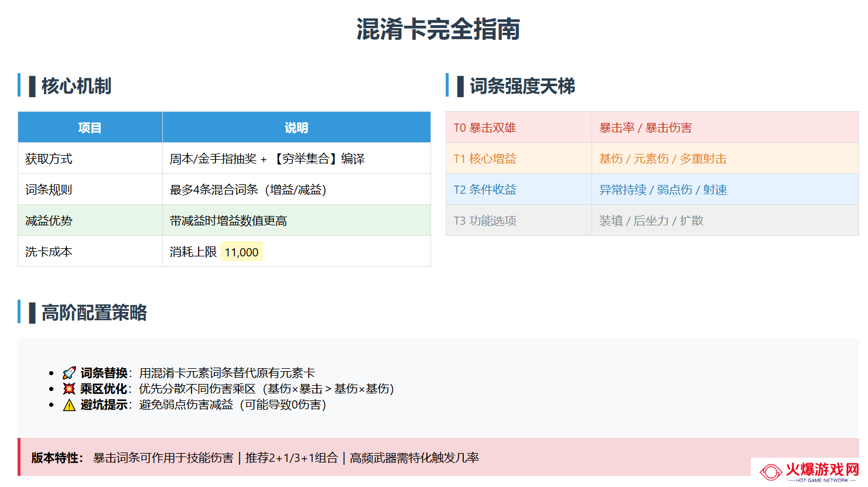Click the text 推荐2+1/3+1组合

click(292, 458)
